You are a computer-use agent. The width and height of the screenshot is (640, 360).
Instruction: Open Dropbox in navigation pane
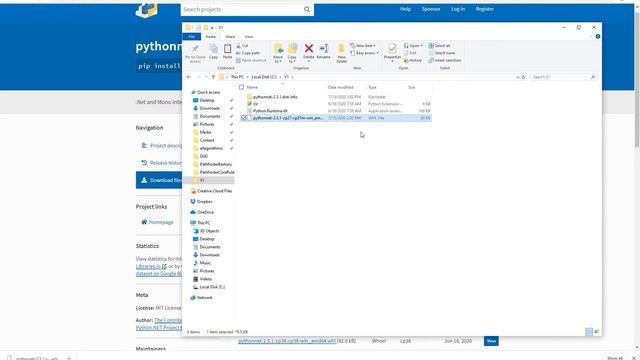pos(201,202)
